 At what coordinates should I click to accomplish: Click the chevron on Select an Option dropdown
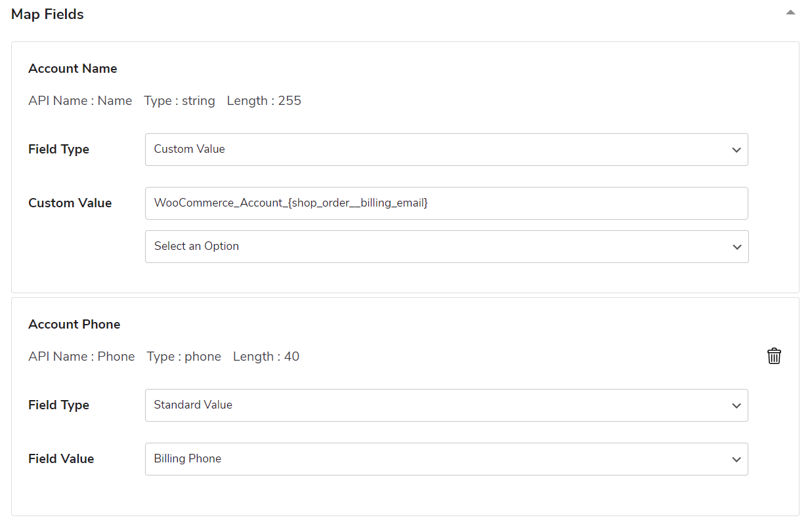pyautogui.click(x=737, y=247)
